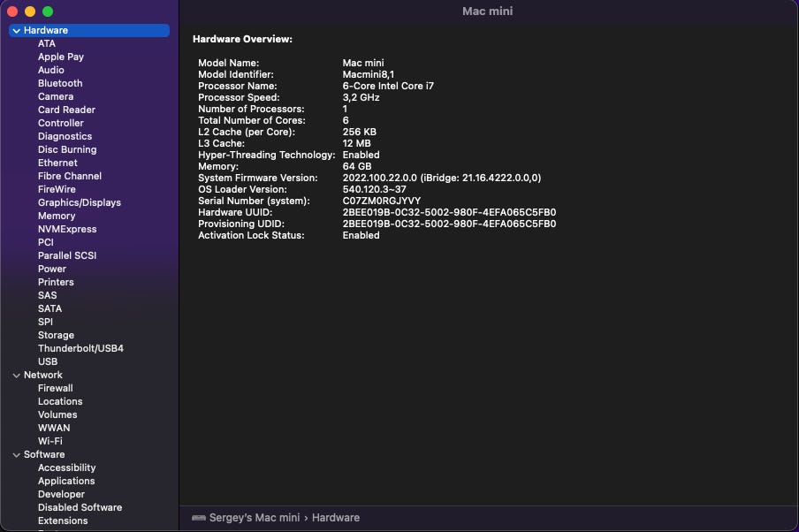Select Controller in the sidebar
This screenshot has width=799, height=532.
click(61, 124)
